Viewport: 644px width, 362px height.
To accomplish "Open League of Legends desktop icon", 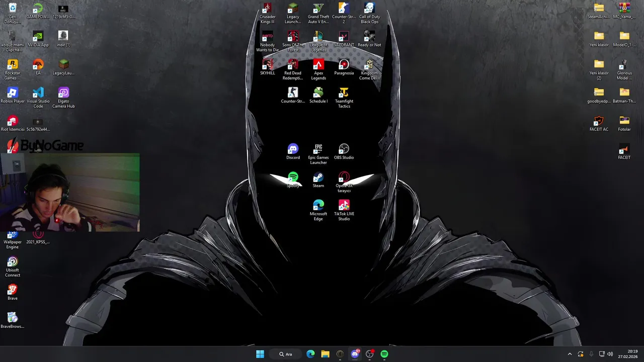I will 318,42.
